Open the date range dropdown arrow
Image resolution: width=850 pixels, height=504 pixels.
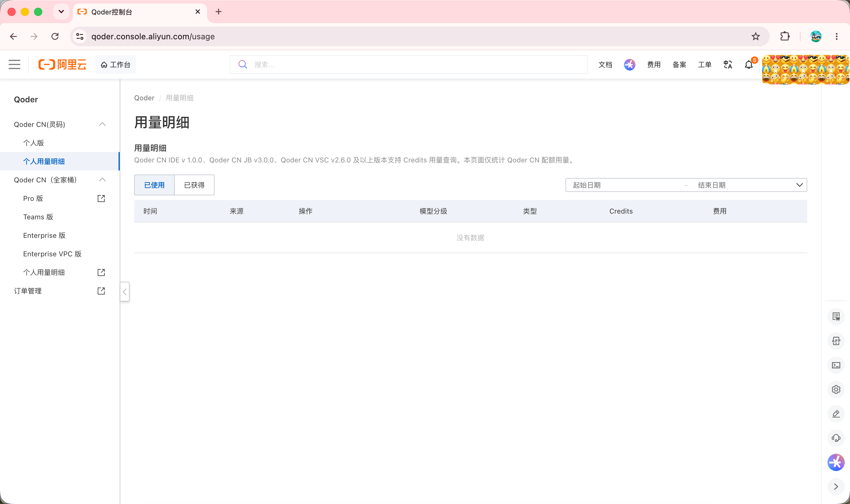(799, 185)
